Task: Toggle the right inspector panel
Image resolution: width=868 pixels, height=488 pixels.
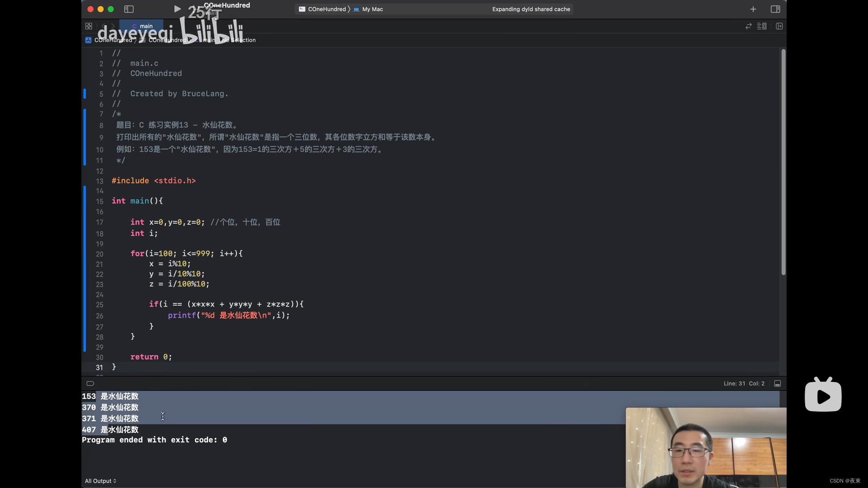Action: (775, 9)
